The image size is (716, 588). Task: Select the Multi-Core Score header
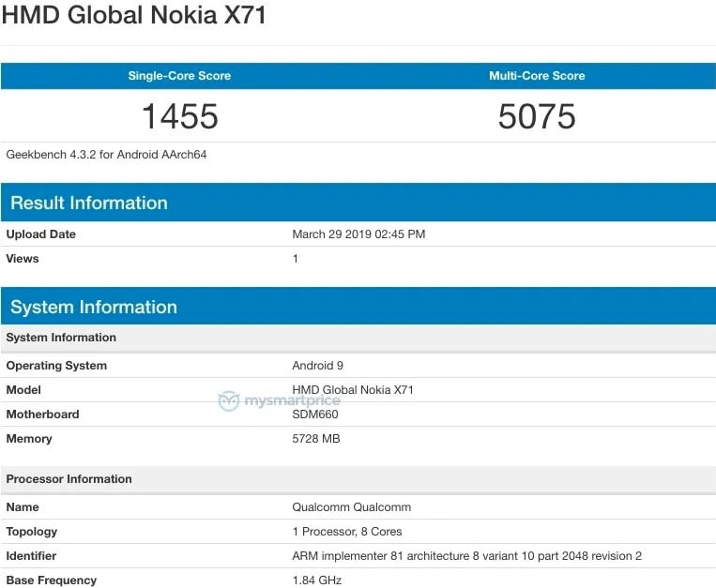[x=537, y=76]
